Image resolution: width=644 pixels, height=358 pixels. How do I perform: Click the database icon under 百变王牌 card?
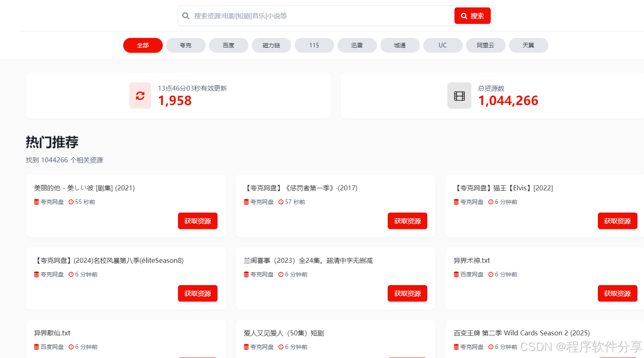coord(456,347)
